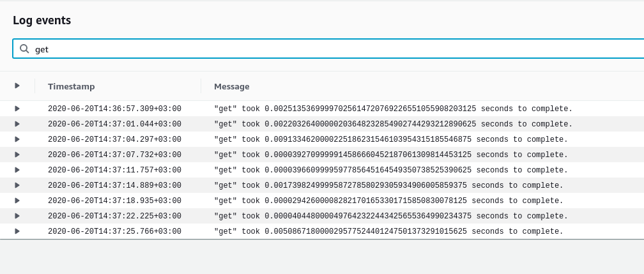Click message starting 0.00003966099995
Image resolution: width=644 pixels, height=274 pixels.
[391, 170]
